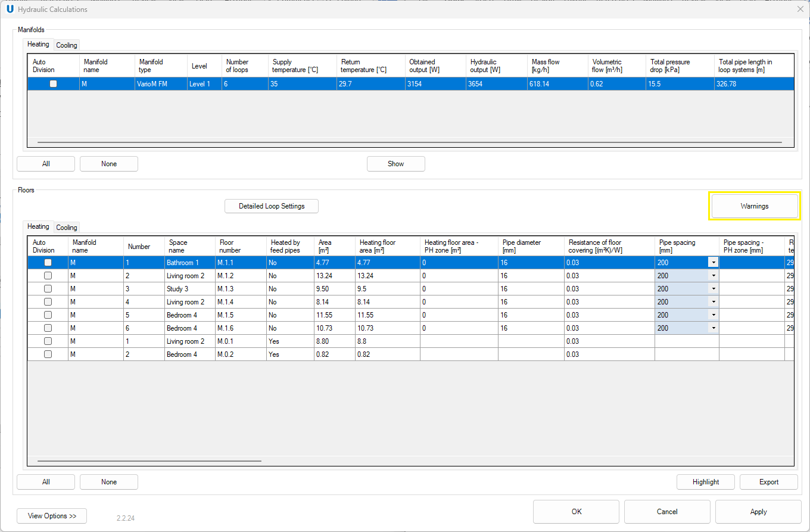
Task: Click Return temperature cell 29.7
Action: click(x=371, y=84)
